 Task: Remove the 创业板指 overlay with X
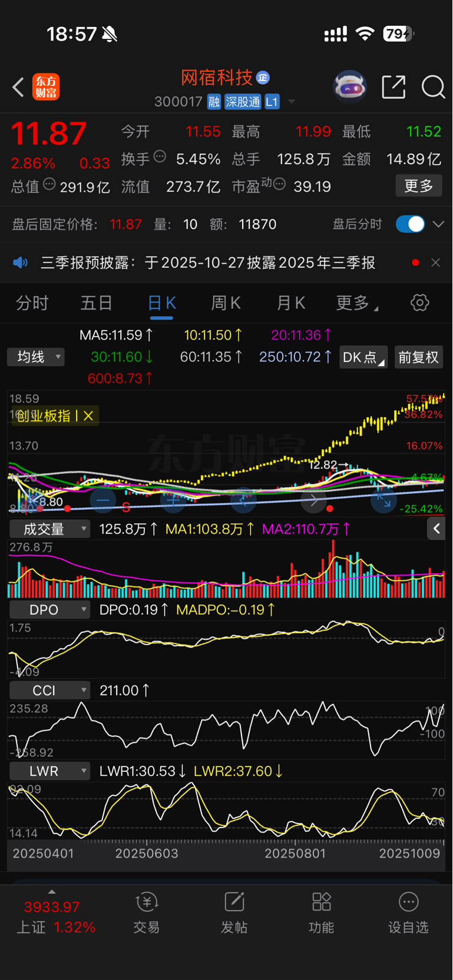88,416
